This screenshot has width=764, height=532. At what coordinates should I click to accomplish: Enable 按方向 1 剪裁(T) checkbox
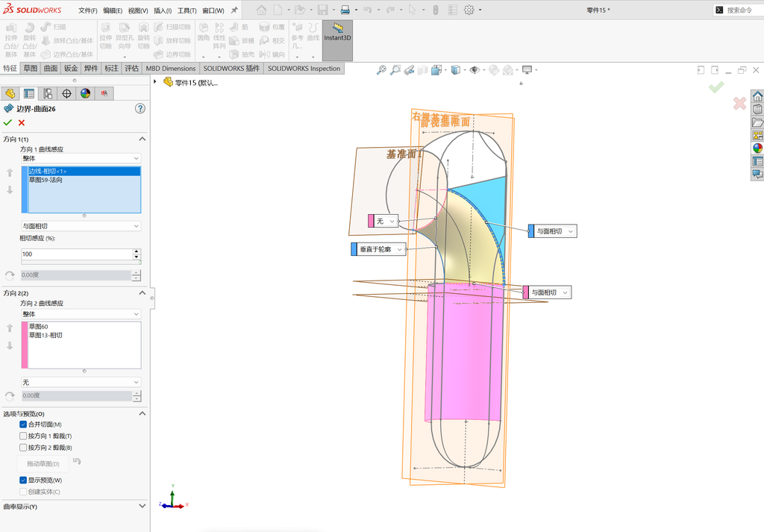click(23, 436)
